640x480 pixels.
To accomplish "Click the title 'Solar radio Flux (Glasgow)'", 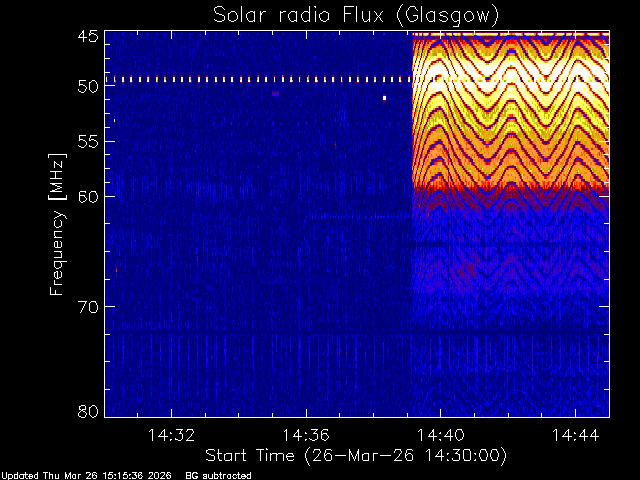I will tap(356, 16).
